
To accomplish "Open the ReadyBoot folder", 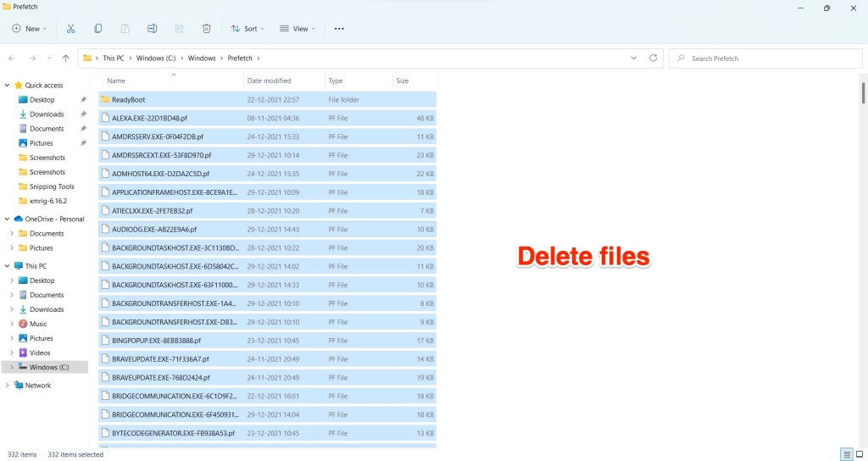I will [128, 100].
